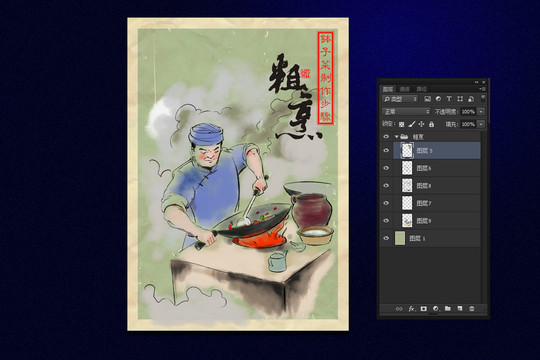Screen dimensions: 540x360
Task: Lock position move icon
Action: 422,124
